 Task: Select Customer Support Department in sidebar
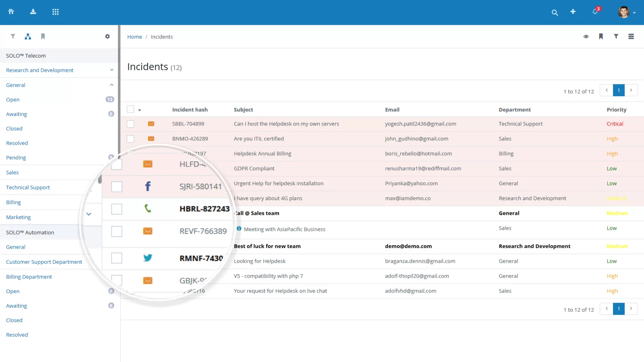click(44, 262)
